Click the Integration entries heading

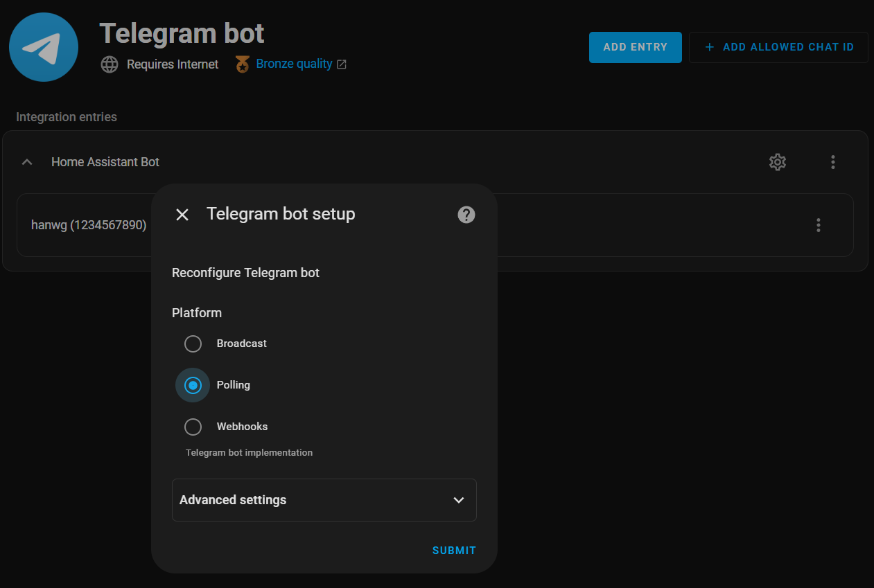click(x=67, y=117)
